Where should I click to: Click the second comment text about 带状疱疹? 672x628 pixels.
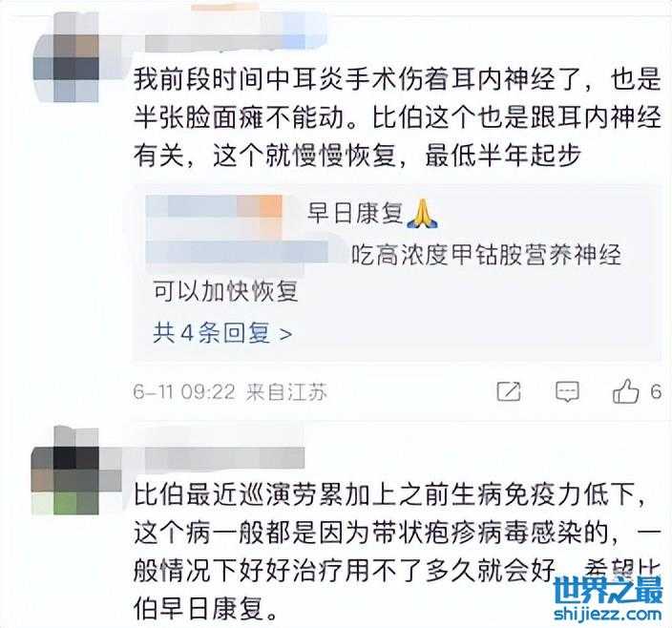tap(397, 552)
